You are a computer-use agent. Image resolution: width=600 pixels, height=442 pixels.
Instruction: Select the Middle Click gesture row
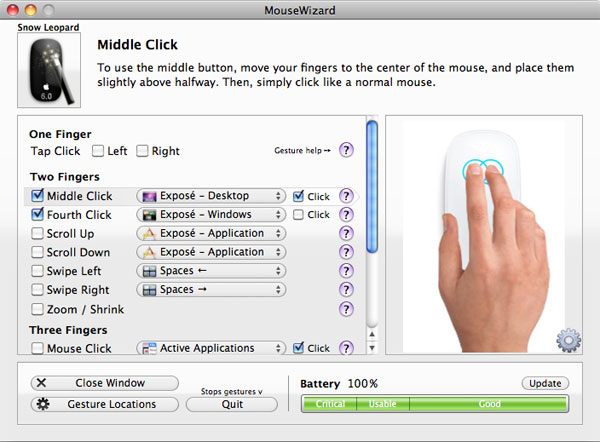191,196
